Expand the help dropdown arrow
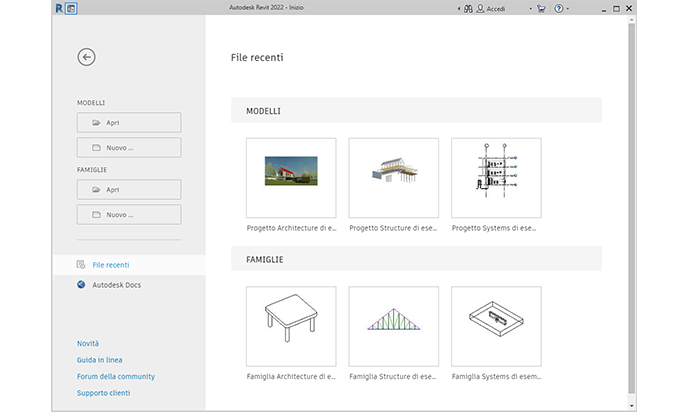Image resolution: width=686 pixels, height=412 pixels. [x=568, y=9]
